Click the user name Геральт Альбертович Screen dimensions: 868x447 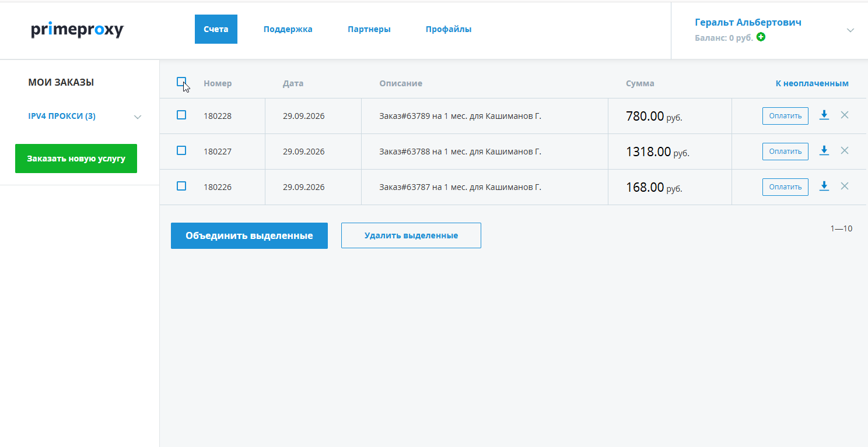point(748,23)
